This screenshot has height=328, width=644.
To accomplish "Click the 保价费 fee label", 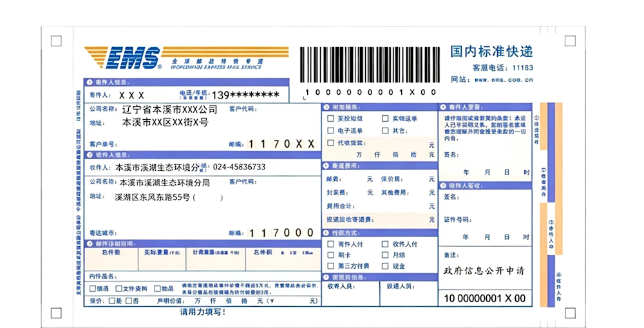I will tap(392, 179).
